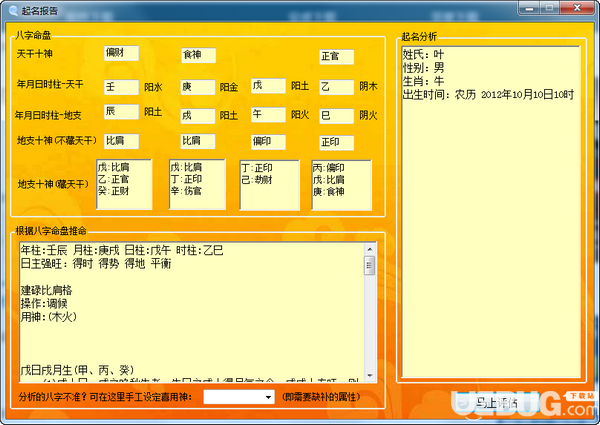Click the 年月日时柱-地支 row label

(x=48, y=115)
